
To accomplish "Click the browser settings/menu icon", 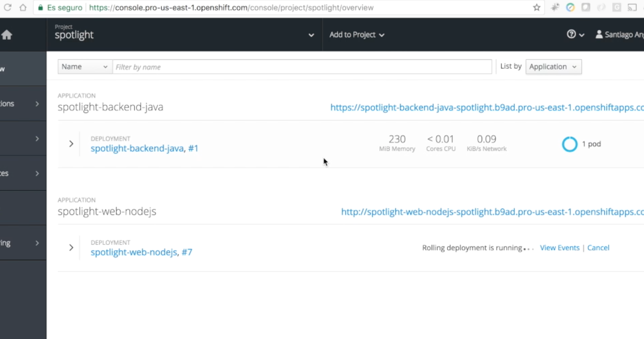I will (643, 8).
